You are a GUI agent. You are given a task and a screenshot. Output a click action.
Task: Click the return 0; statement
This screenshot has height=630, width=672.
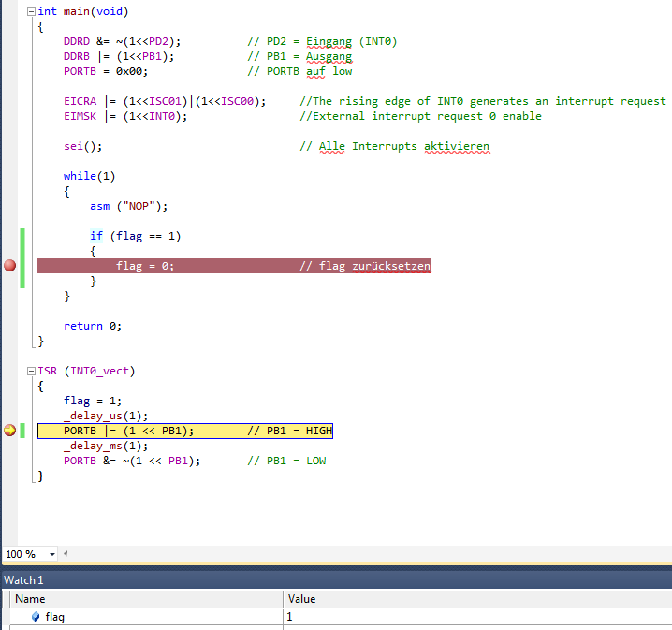click(93, 326)
